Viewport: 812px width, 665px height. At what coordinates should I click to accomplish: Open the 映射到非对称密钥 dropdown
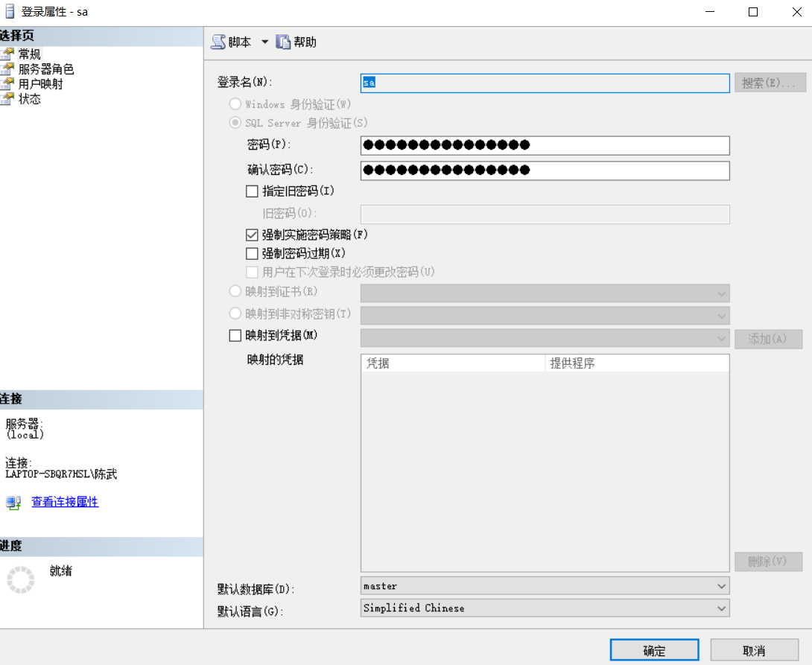pyautogui.click(x=545, y=316)
